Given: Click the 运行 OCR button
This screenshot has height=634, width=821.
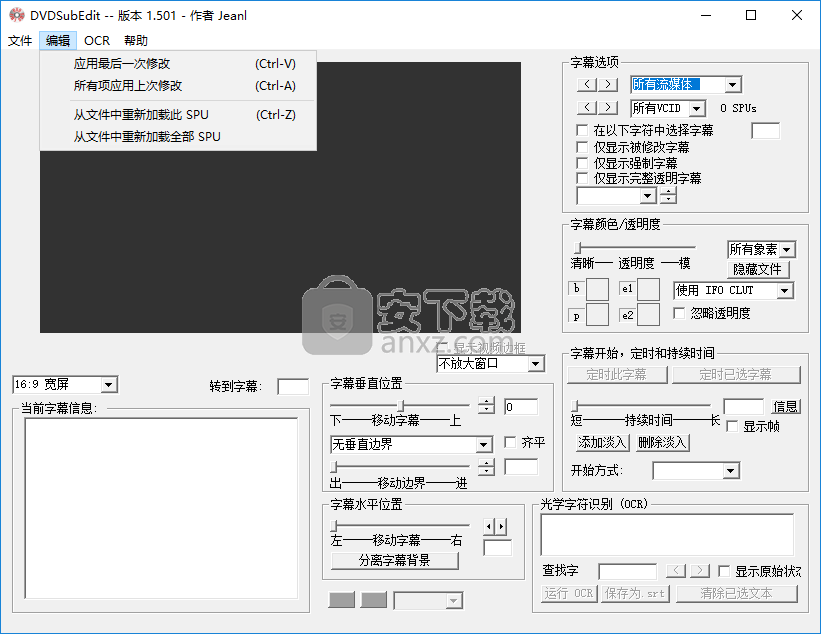Looking at the screenshot, I should (569, 594).
